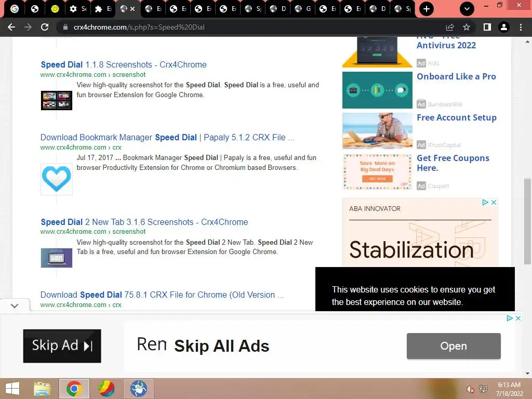The width and height of the screenshot is (532, 399).
Task: Click the Papaly blue heart icon
Action: (56, 179)
